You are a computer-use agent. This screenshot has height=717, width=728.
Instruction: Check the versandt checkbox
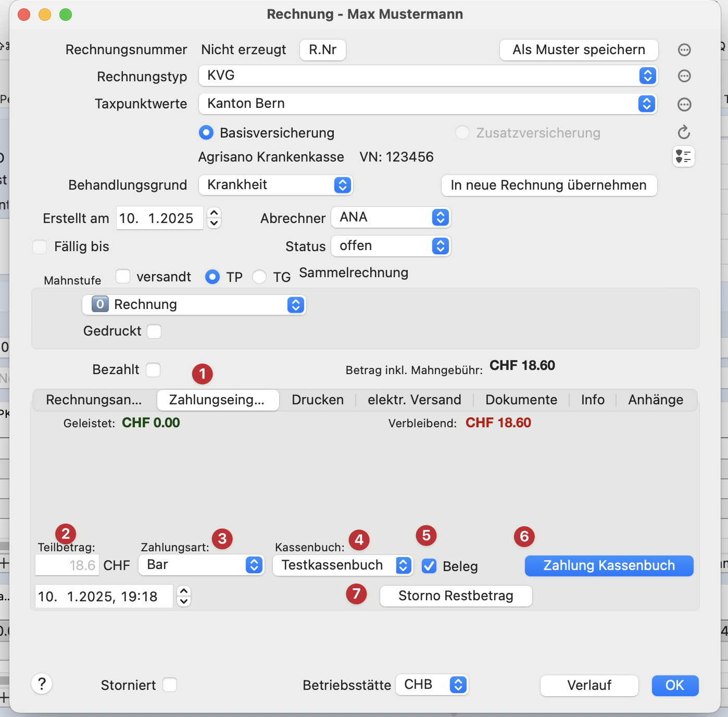(x=123, y=276)
